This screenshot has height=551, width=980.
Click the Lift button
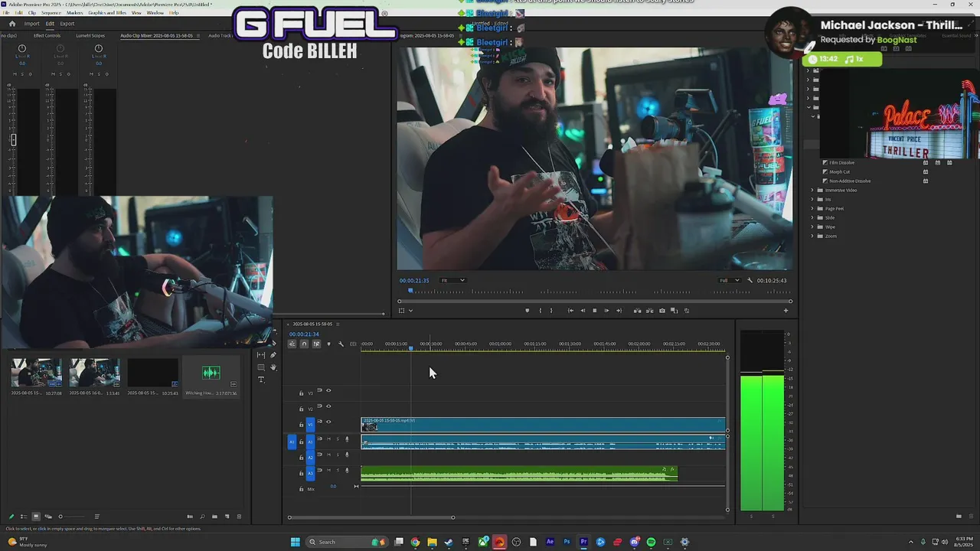pyautogui.click(x=637, y=311)
